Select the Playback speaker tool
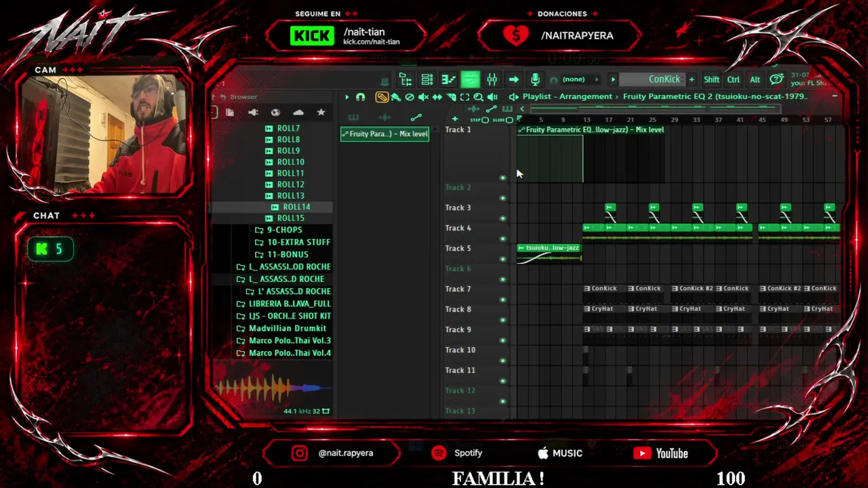 pos(492,97)
